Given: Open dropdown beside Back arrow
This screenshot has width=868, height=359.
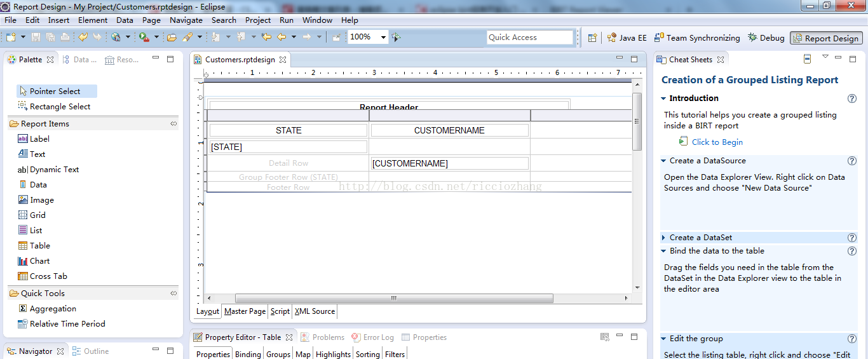Looking at the screenshot, I should [x=294, y=37].
